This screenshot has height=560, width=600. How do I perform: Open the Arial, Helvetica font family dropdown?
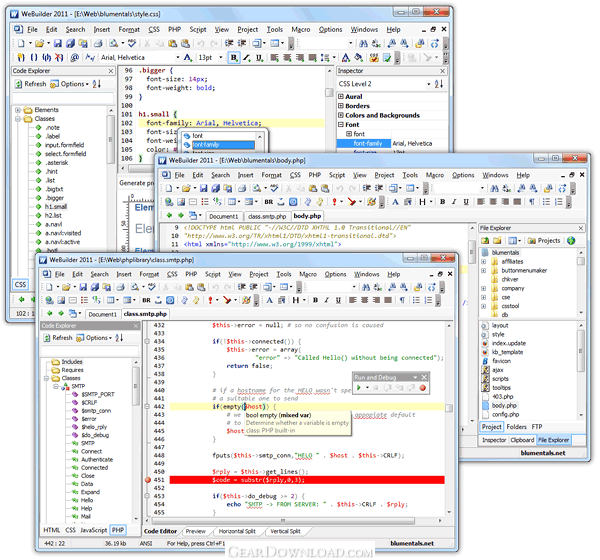[x=178, y=58]
